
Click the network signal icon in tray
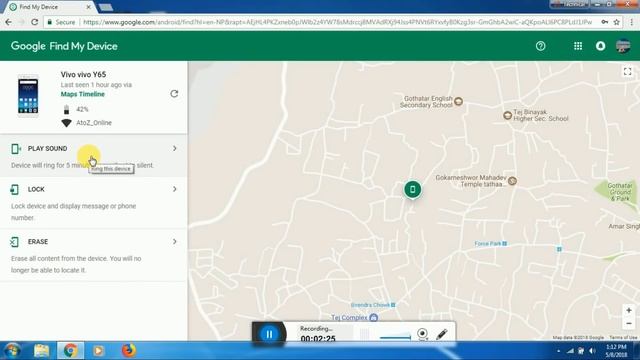pos(570,351)
